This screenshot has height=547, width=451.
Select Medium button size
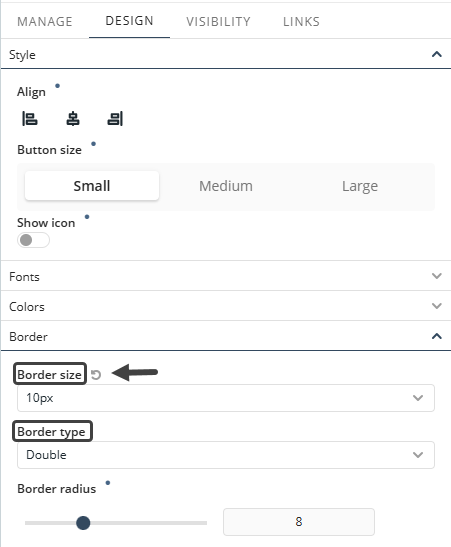(x=226, y=186)
